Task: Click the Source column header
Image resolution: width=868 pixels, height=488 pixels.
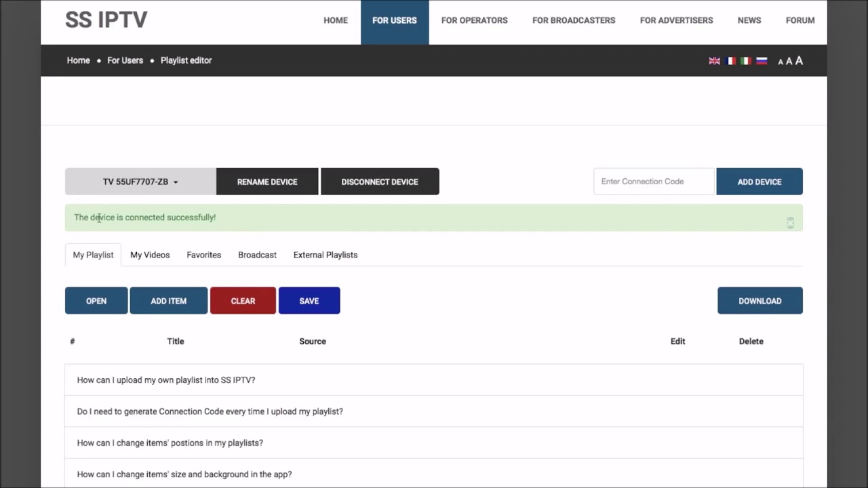Action: coord(313,342)
